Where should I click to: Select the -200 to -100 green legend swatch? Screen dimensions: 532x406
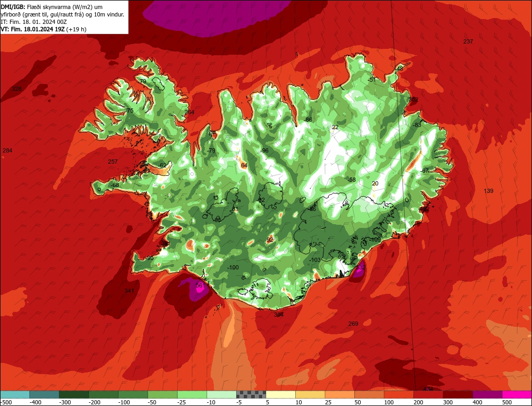tap(104, 394)
